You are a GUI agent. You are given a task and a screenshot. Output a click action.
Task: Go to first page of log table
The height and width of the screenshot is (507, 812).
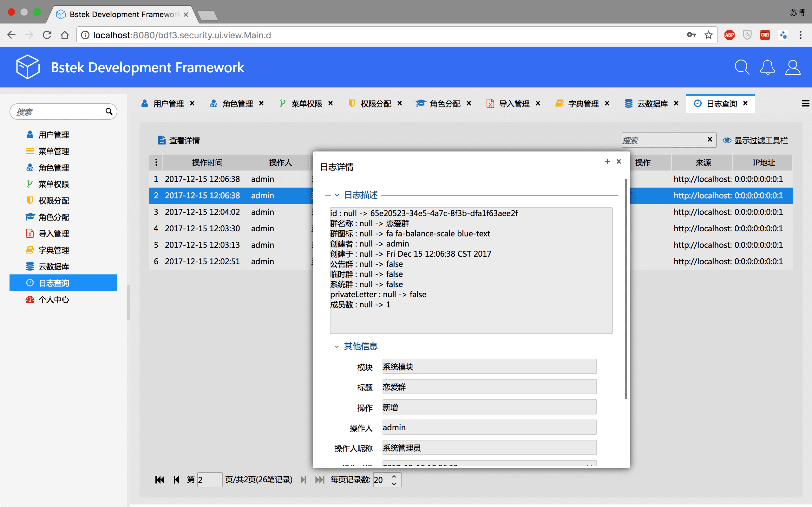coord(160,480)
